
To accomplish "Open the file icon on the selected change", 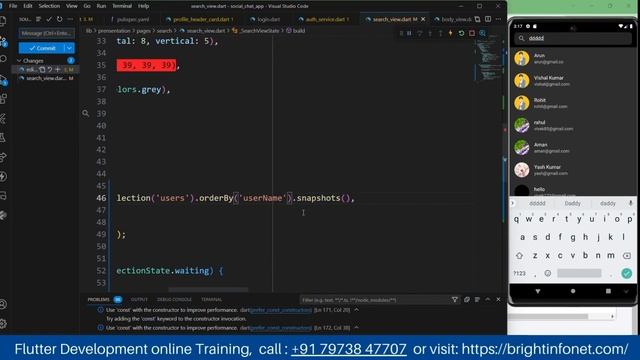I will click(x=42, y=69).
